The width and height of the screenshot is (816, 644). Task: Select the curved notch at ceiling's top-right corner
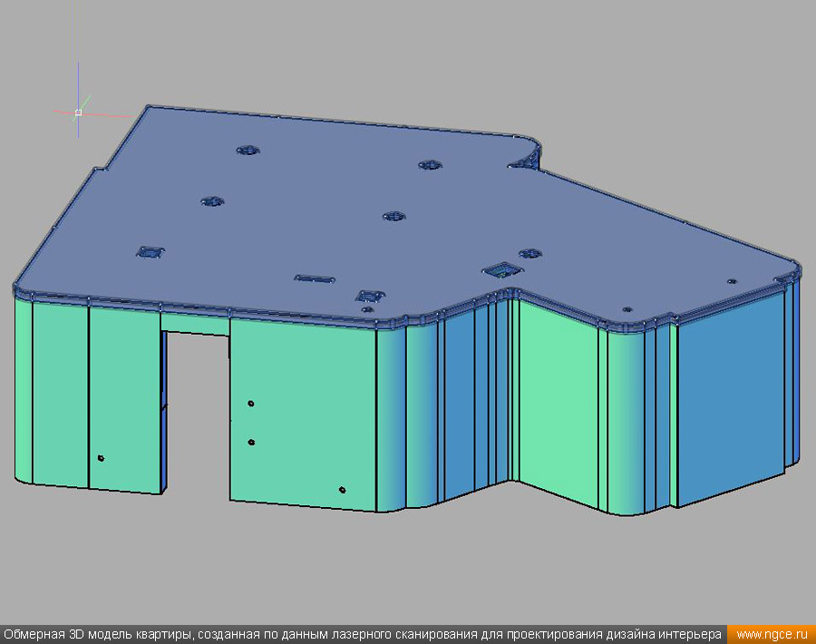coord(526,160)
